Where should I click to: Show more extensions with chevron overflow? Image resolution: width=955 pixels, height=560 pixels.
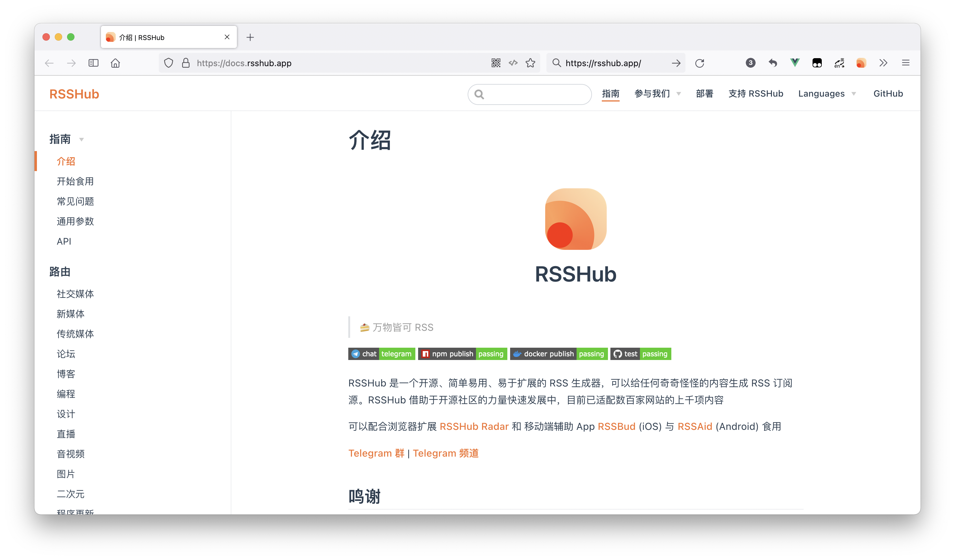883,63
